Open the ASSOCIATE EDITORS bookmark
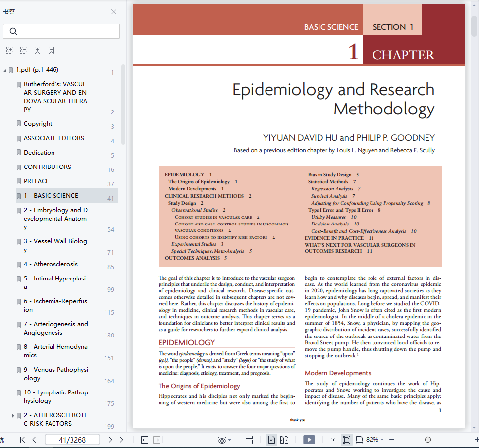Viewport: 479px width, 448px height. (54, 138)
